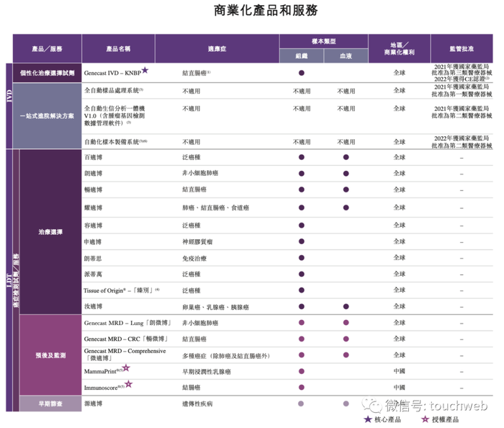
Task: Click the tissue dot in MammaPrint row
Action: click(302, 371)
